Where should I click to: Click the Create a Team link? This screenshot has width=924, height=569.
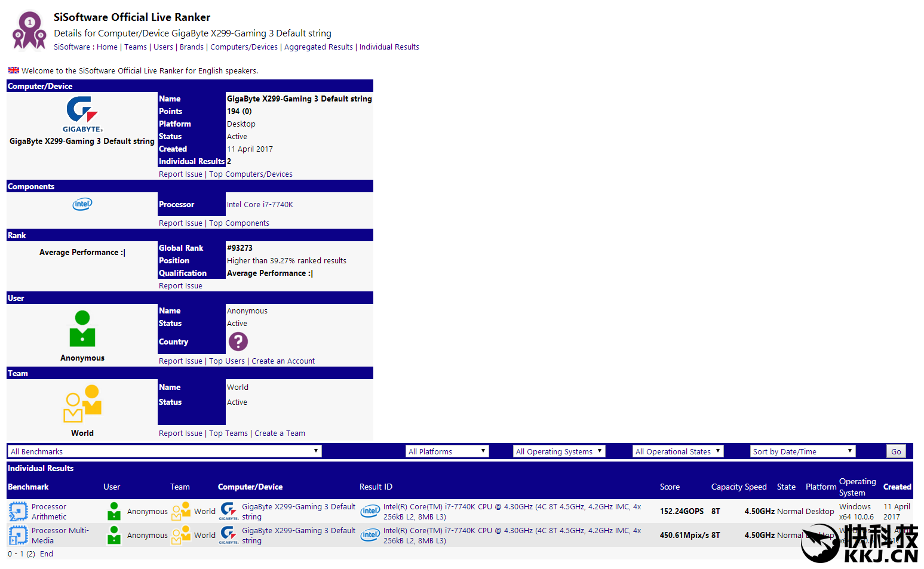[x=280, y=433]
